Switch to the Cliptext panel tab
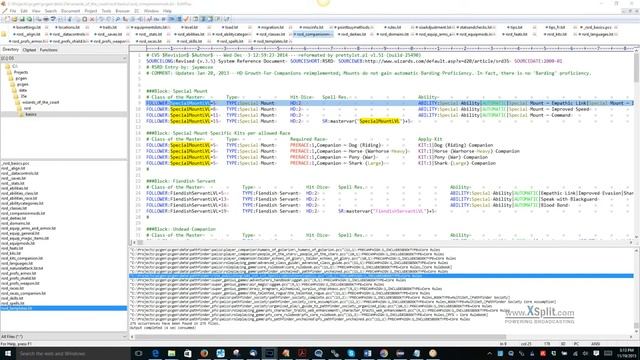The height and width of the screenshot is (360, 640). click(x=29, y=50)
